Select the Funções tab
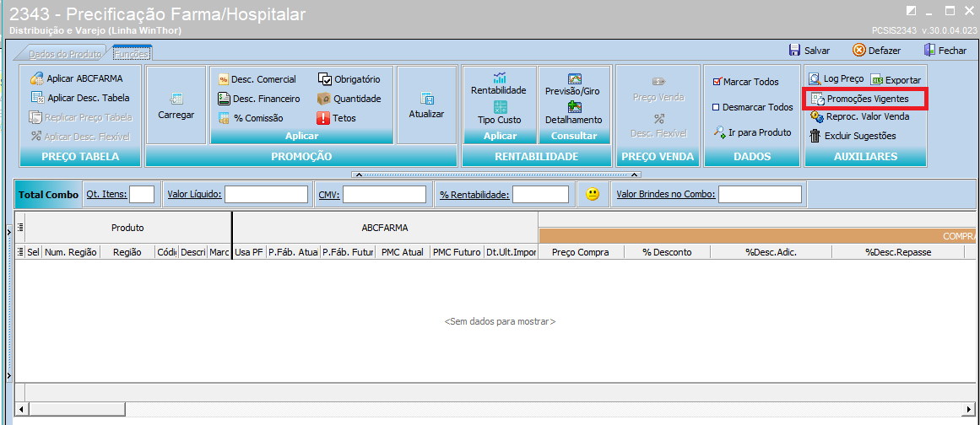980x425 pixels. click(x=131, y=54)
